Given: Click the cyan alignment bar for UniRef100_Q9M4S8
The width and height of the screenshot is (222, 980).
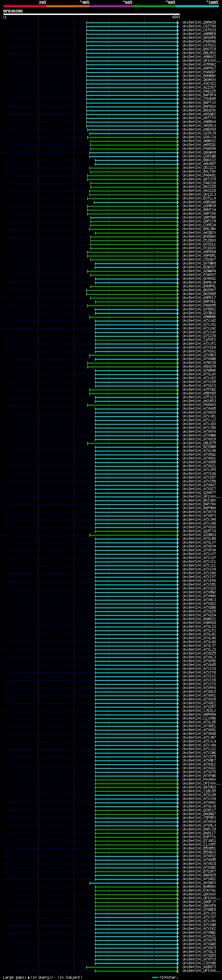Looking at the screenshot, I should coord(133,23).
